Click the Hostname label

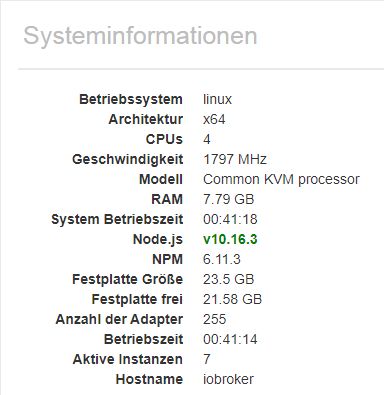[x=149, y=379]
